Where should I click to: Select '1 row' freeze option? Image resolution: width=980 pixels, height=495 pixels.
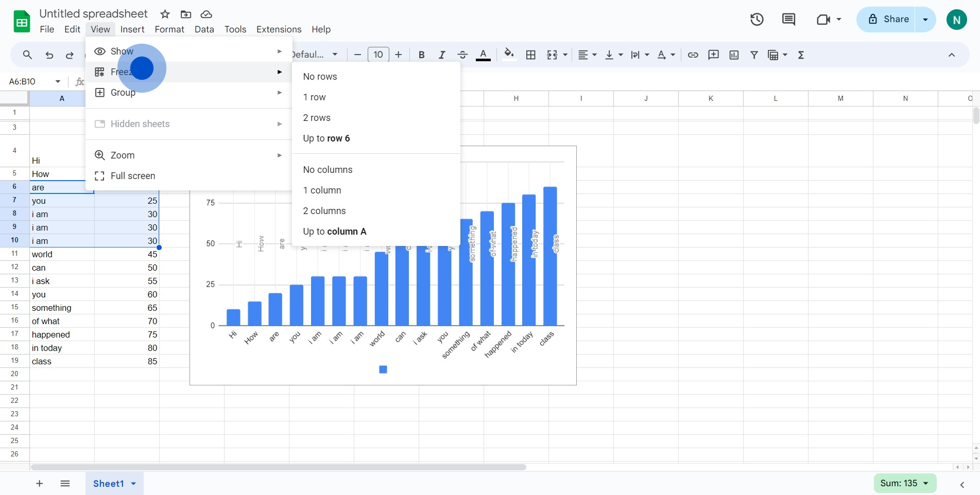[315, 97]
